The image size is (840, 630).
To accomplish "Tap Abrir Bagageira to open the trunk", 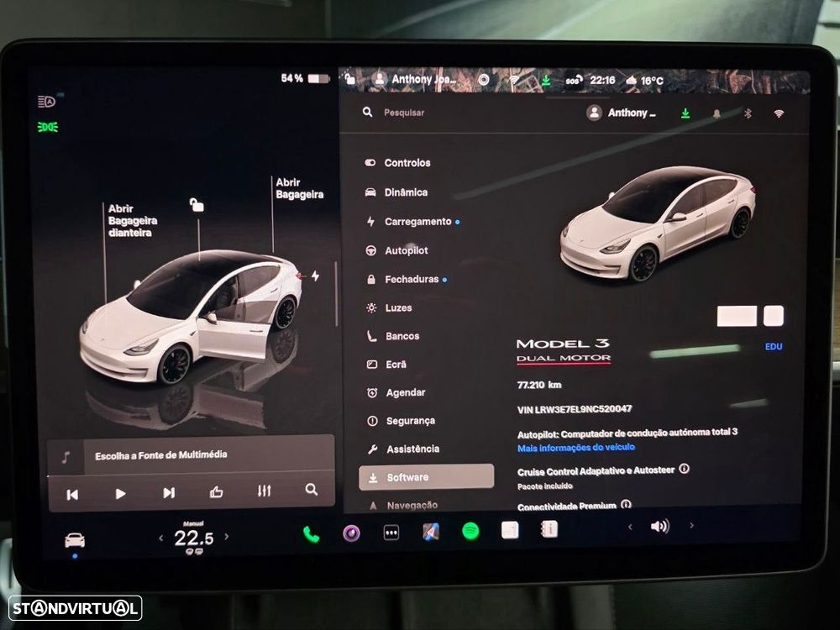I will click(x=299, y=188).
